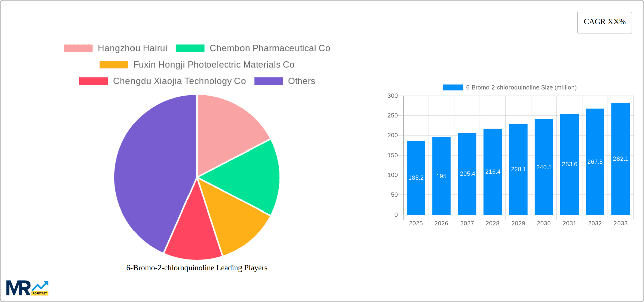
Task: Click the chart title 6-Bromo-2-chloroquinoline Leading Players
Action: (196, 268)
